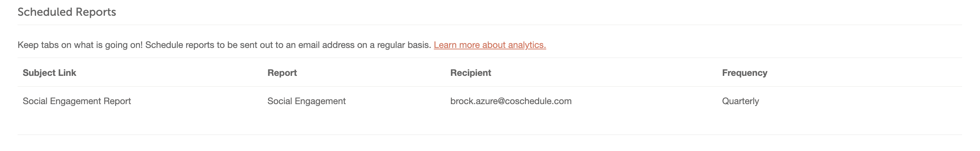The height and width of the screenshot is (151, 980).
Task: Open the Learn more about analytics link
Action: point(490,45)
